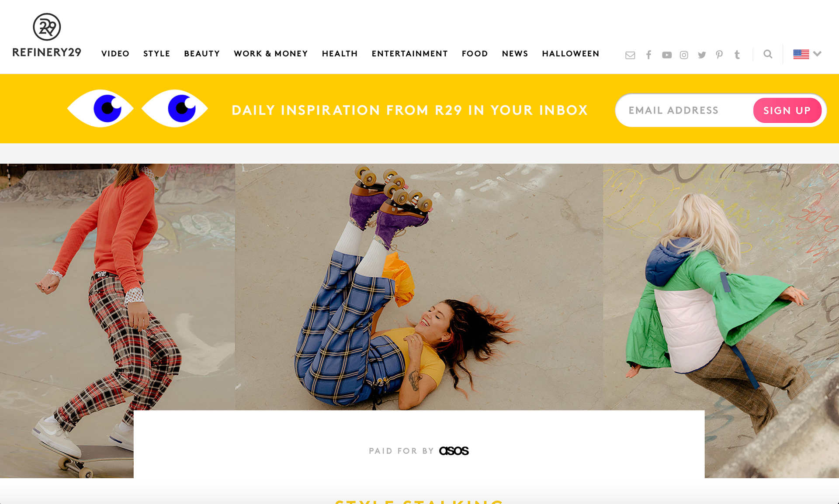
Task: Navigate to Beauty section
Action: [x=202, y=54]
